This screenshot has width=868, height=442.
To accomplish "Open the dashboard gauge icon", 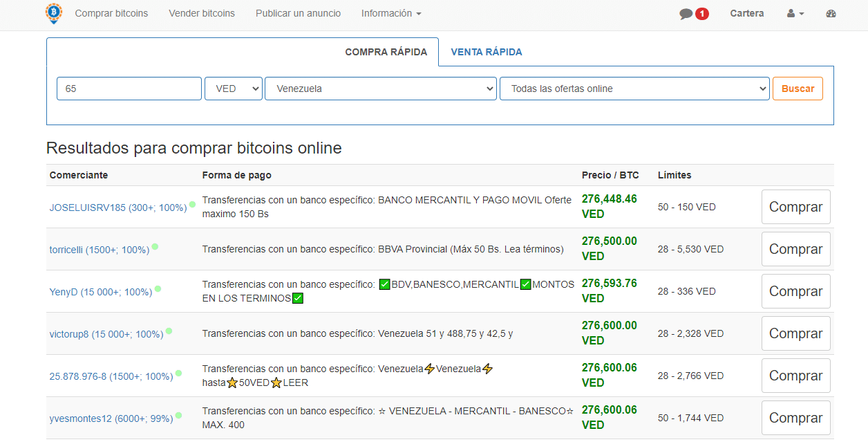I will pyautogui.click(x=831, y=14).
